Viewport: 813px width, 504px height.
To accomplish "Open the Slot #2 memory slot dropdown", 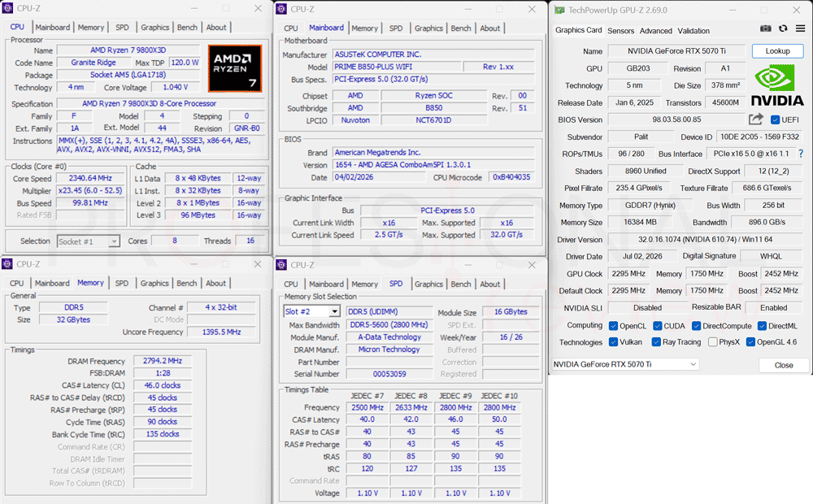I will (311, 311).
